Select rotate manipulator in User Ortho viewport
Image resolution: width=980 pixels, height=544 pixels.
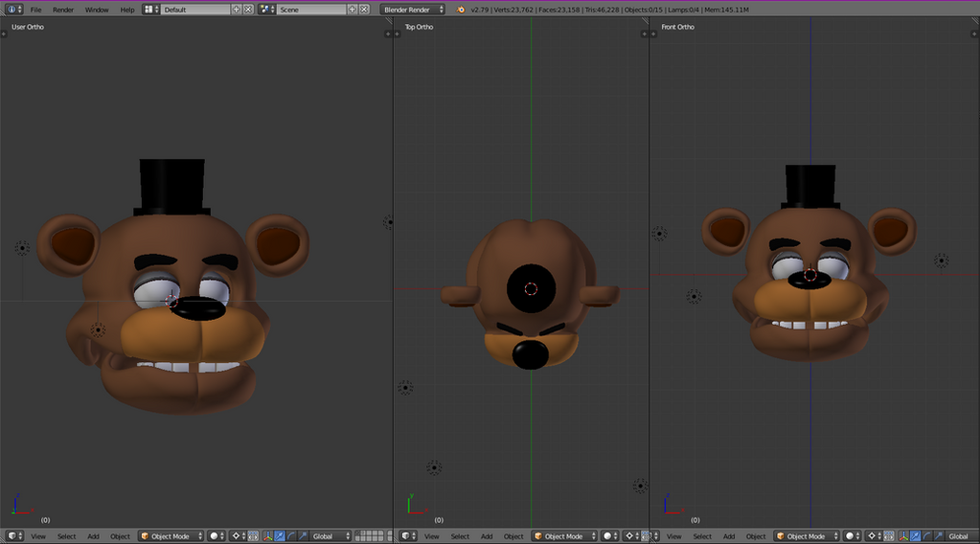pyautogui.click(x=291, y=536)
